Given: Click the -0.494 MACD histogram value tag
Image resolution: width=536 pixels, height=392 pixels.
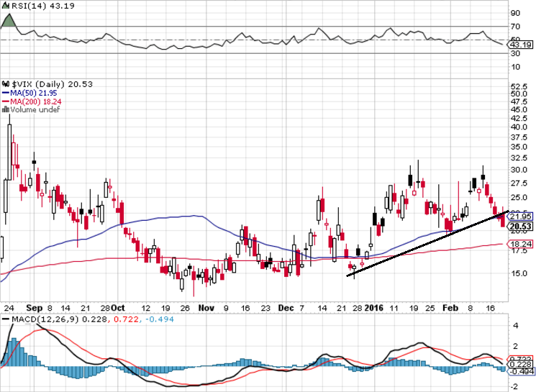Looking at the screenshot, I should coord(520,371).
